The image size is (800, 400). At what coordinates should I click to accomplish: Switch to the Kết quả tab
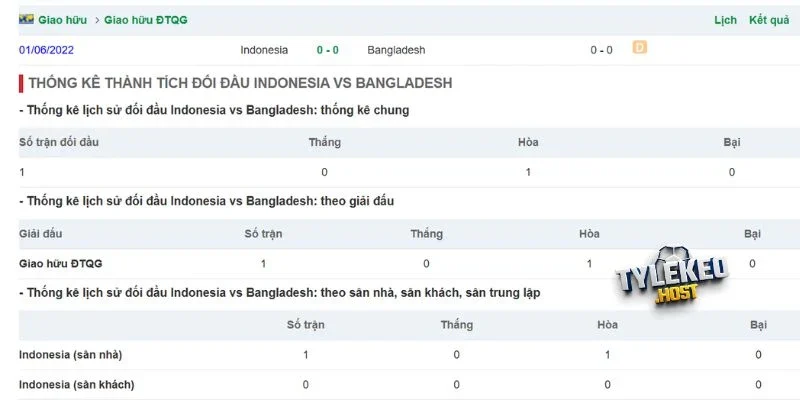pos(769,20)
